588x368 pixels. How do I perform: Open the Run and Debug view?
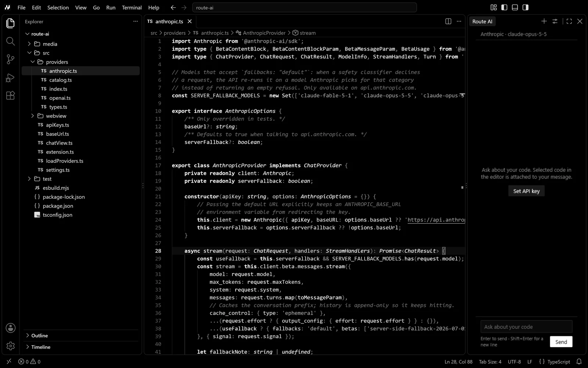click(10, 77)
